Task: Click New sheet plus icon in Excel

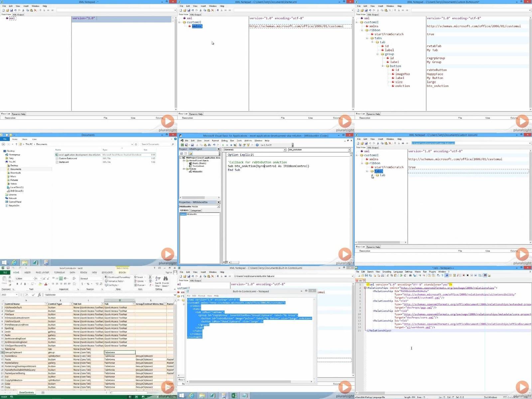Action: click(43, 393)
